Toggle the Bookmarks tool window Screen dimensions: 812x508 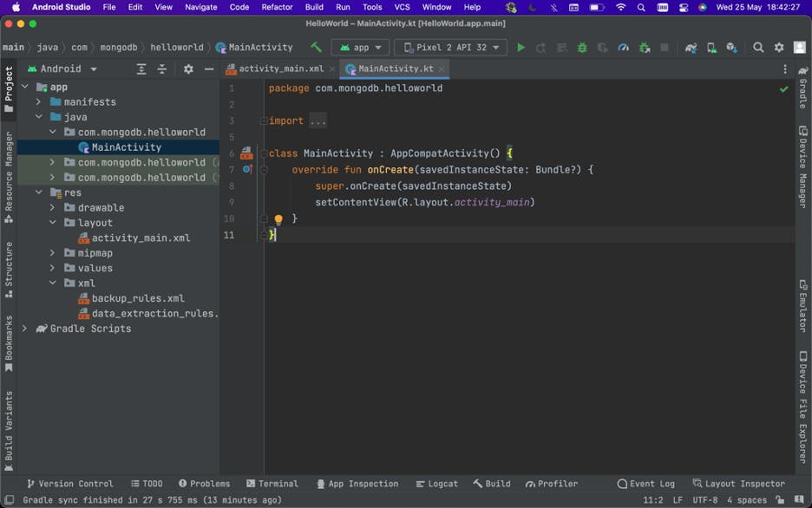pyautogui.click(x=9, y=343)
